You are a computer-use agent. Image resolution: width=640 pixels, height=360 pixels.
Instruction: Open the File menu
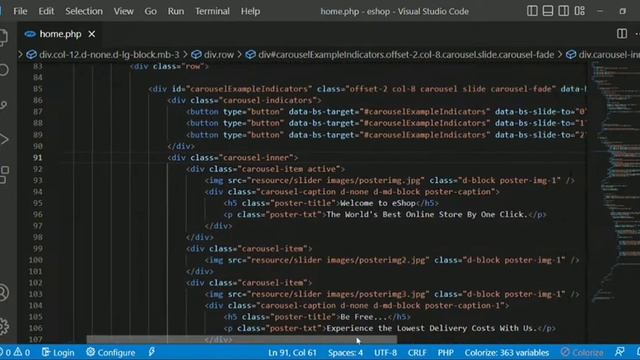[20, 11]
